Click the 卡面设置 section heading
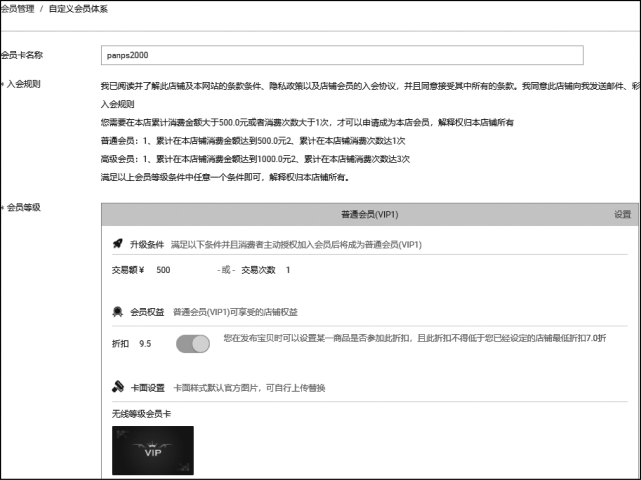Image resolution: width=641 pixels, height=480 pixels. 147,388
